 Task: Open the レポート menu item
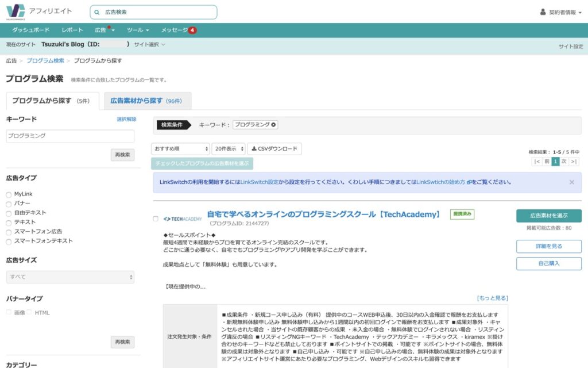[x=72, y=30]
